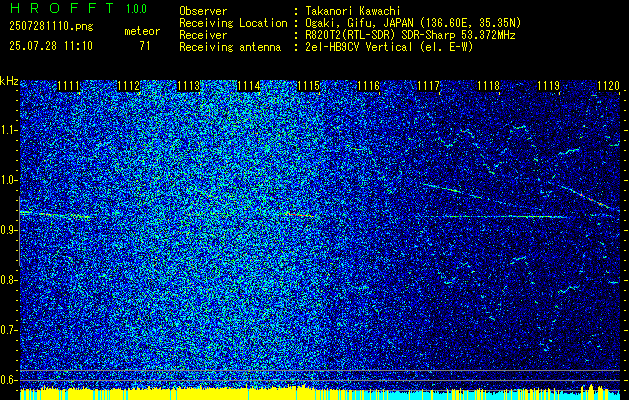Image resolution: width=629 pixels, height=400 pixels.
Task: Click the red meteor echo near 1115
Action: [x=300, y=215]
